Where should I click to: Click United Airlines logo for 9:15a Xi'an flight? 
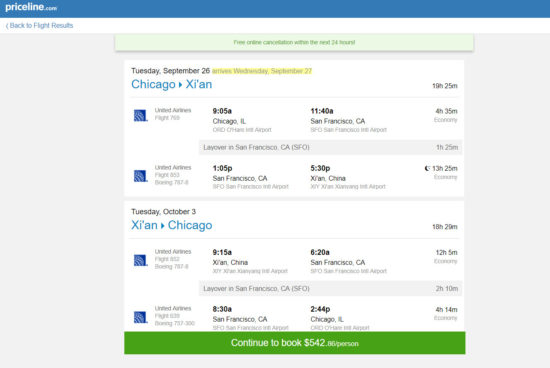point(141,260)
